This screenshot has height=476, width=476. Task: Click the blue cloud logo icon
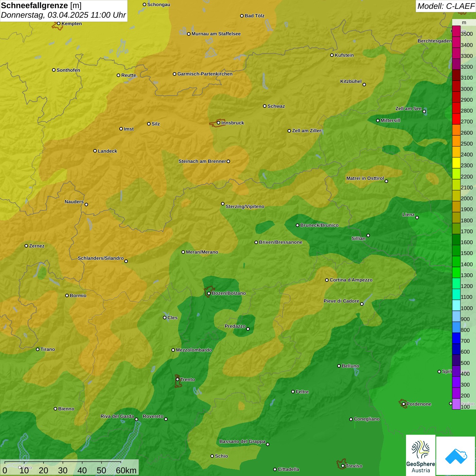coord(456,456)
